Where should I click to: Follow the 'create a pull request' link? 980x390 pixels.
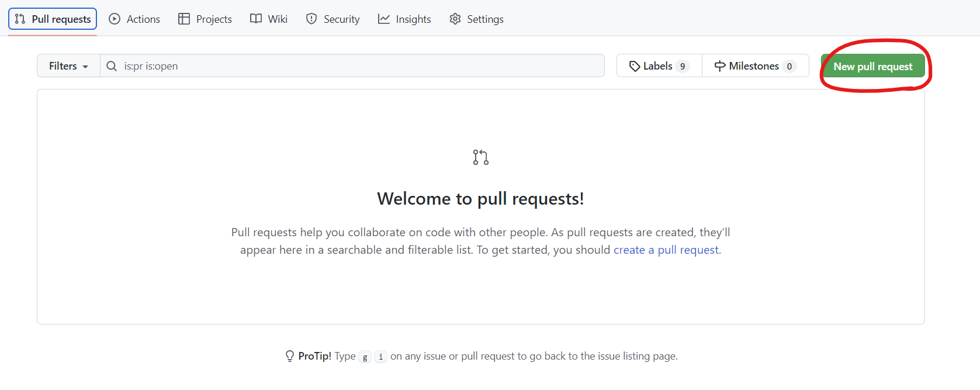(x=666, y=250)
